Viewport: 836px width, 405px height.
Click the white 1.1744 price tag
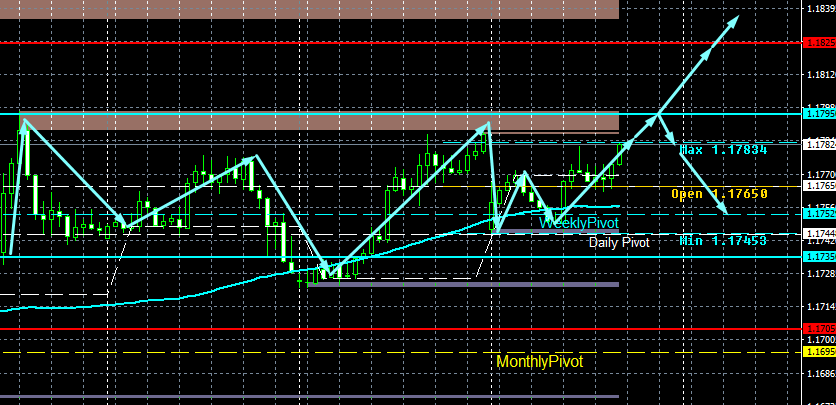[x=820, y=233]
